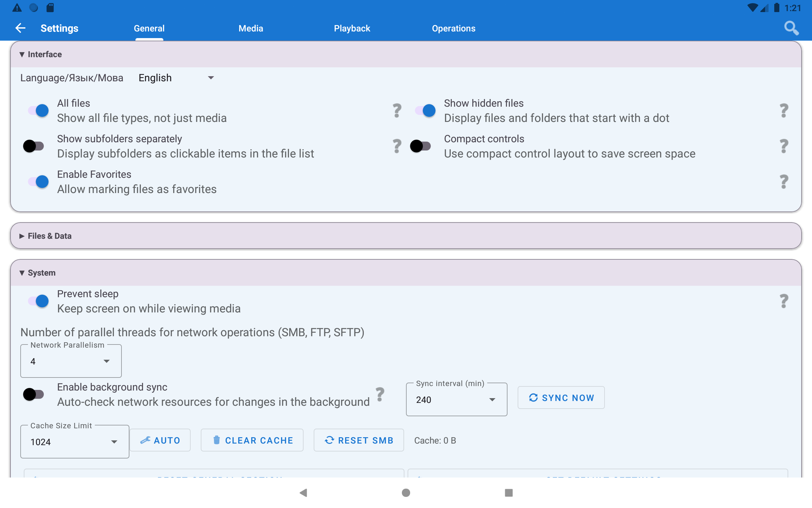
Task: Enable the background sync switch
Action: pyautogui.click(x=34, y=394)
